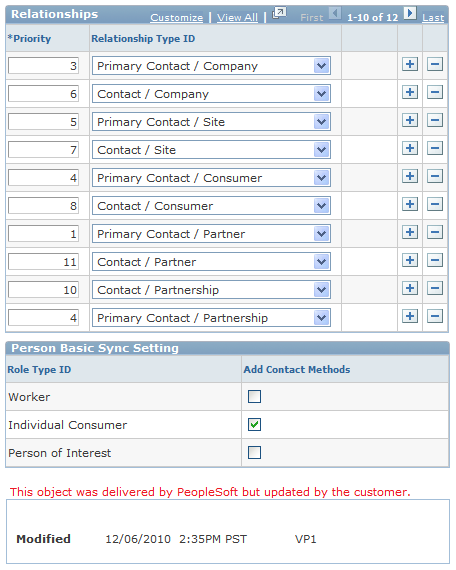Sort by Relationship Type ID header
This screenshot has height=570, width=456.
pos(143,39)
